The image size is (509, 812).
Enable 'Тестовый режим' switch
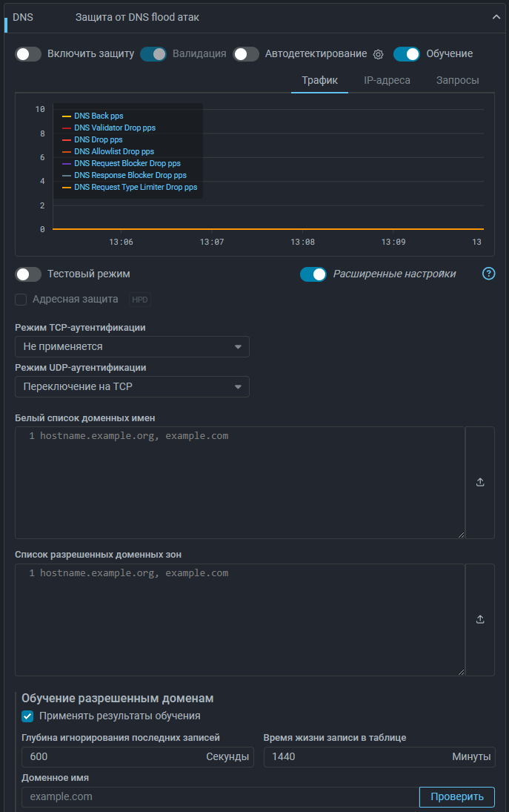pyautogui.click(x=28, y=274)
